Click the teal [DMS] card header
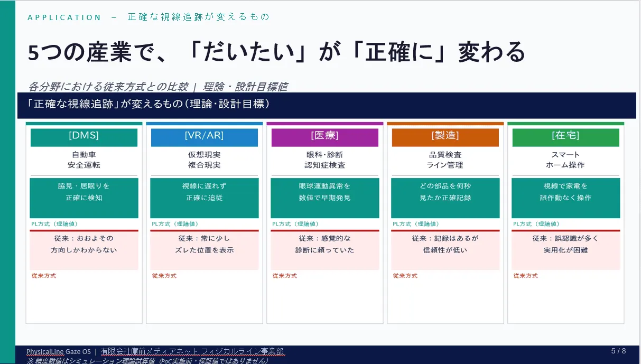The height and width of the screenshot is (364, 641). [x=83, y=136]
